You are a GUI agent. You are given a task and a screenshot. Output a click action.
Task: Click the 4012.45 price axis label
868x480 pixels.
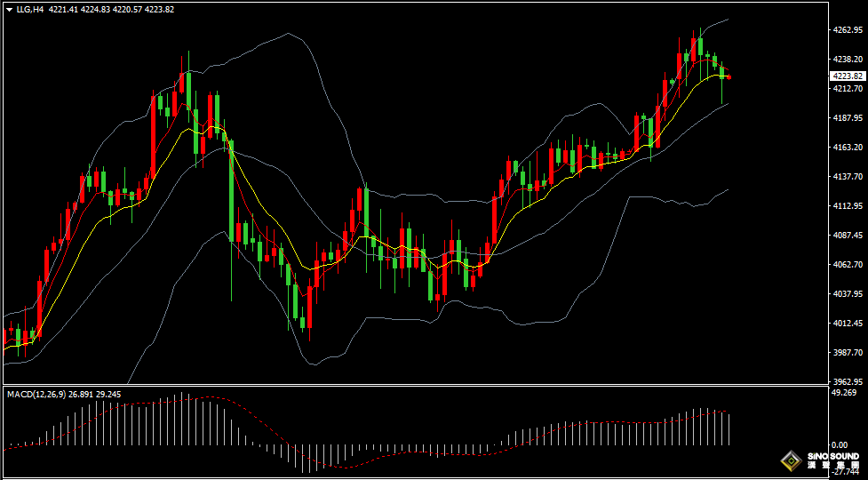[x=848, y=324]
